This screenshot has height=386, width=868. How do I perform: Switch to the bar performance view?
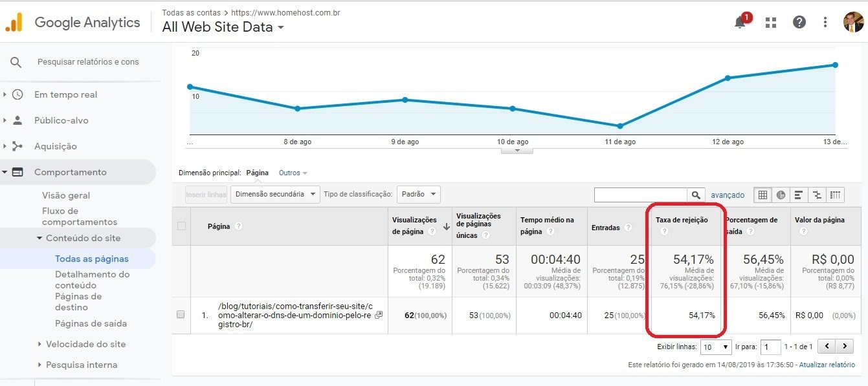point(799,195)
